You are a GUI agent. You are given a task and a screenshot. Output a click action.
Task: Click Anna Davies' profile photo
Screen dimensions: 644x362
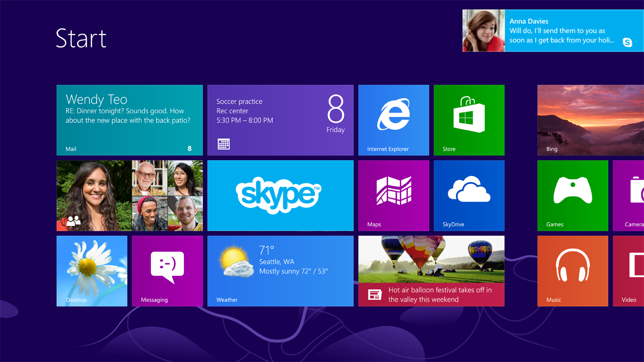pyautogui.click(x=483, y=30)
